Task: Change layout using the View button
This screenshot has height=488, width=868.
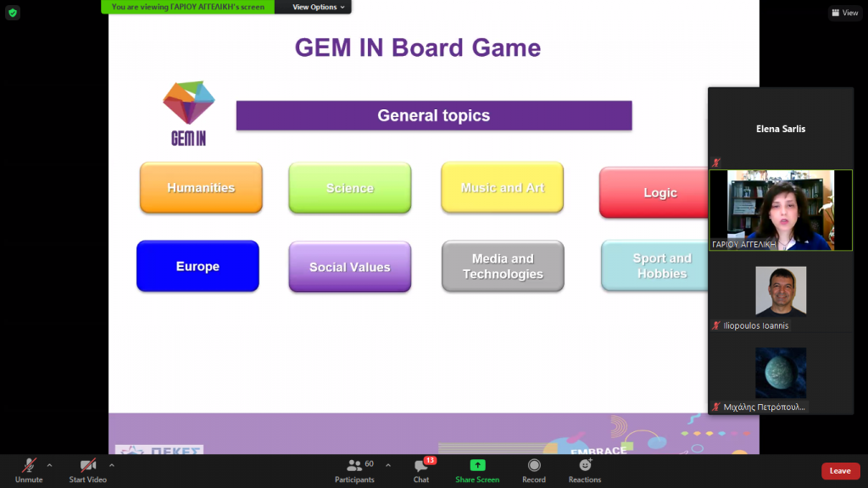Action: 845,13
